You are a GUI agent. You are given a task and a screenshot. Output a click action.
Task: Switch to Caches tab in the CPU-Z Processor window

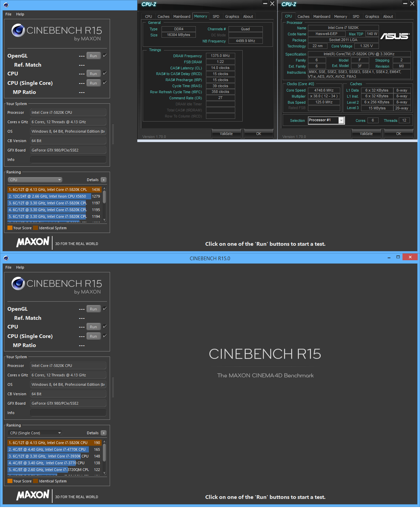click(x=304, y=16)
